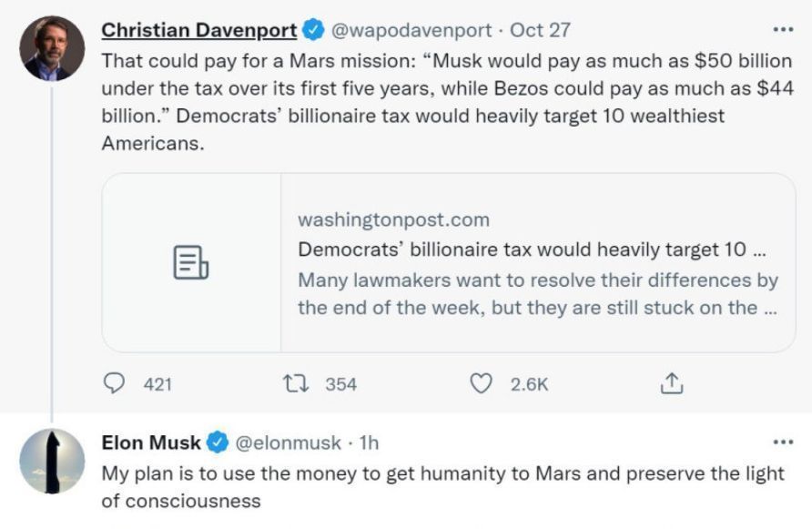Like the tweet with 2.6K likes

480,384
